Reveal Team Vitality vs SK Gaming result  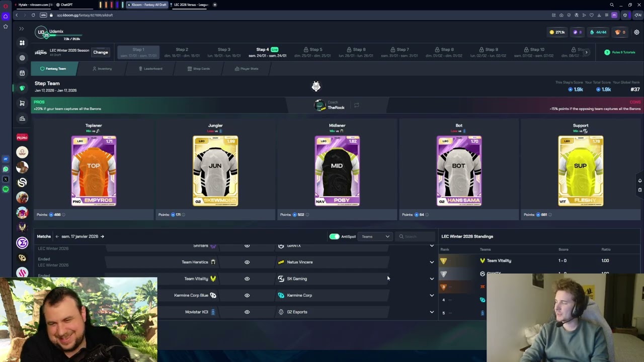[x=247, y=279]
